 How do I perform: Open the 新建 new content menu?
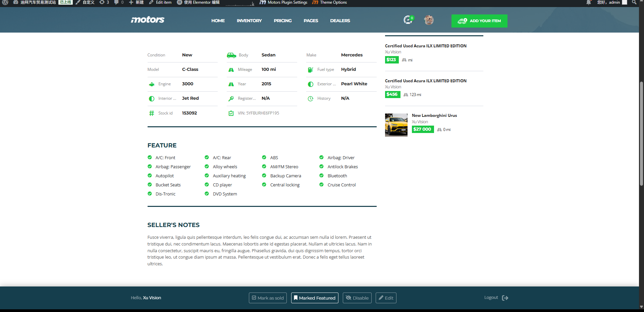136,2
